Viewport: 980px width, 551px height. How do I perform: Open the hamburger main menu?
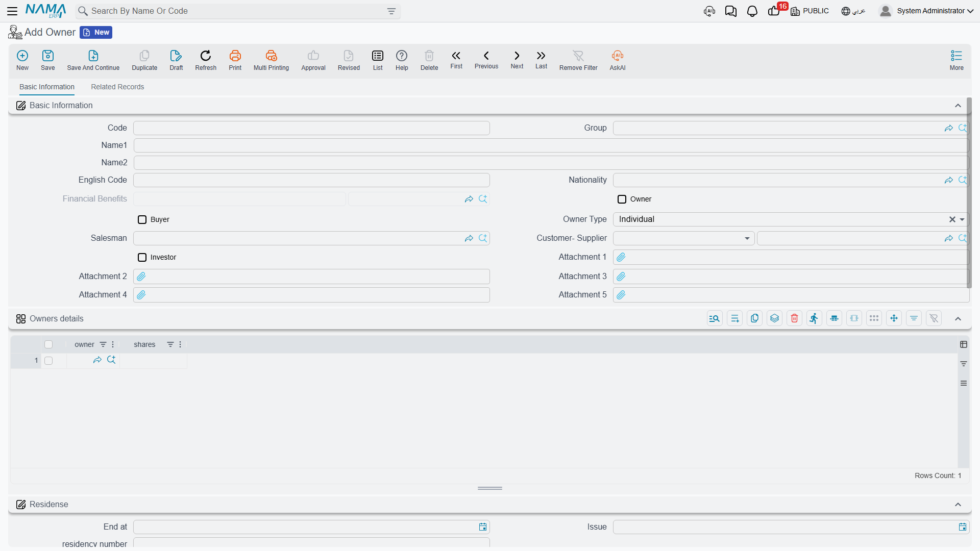click(12, 11)
